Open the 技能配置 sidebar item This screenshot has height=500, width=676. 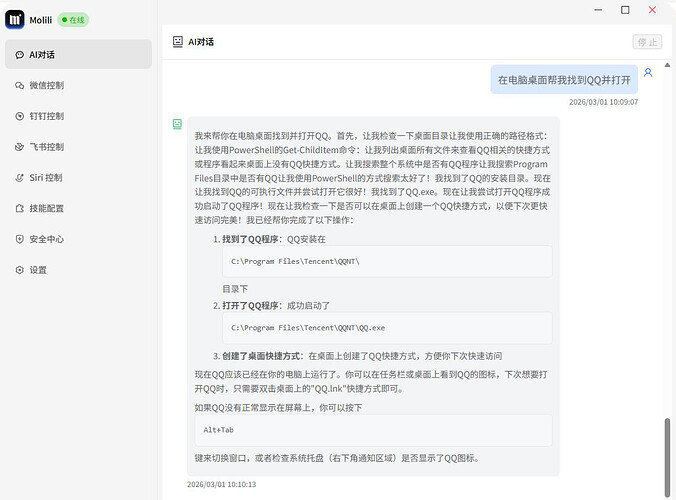[x=78, y=208]
